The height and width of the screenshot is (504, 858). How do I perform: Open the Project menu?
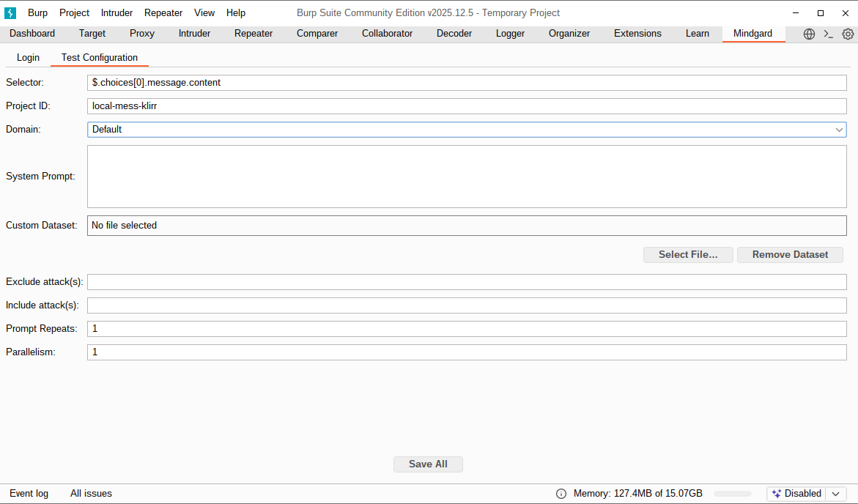click(74, 12)
